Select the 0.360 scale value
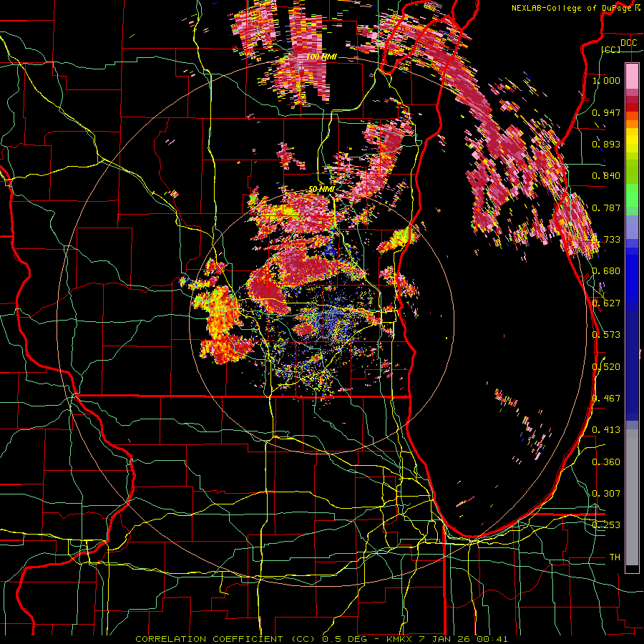The height and width of the screenshot is (644, 644). coord(606,462)
